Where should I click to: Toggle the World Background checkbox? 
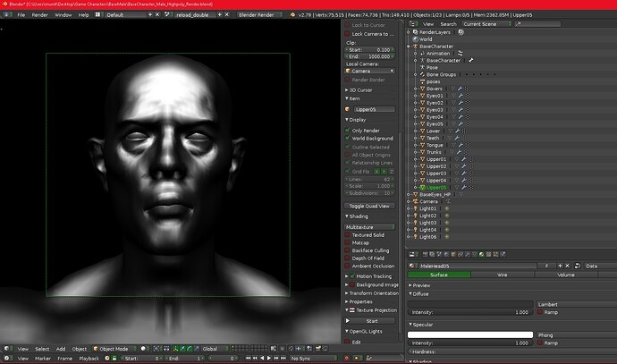(348, 138)
